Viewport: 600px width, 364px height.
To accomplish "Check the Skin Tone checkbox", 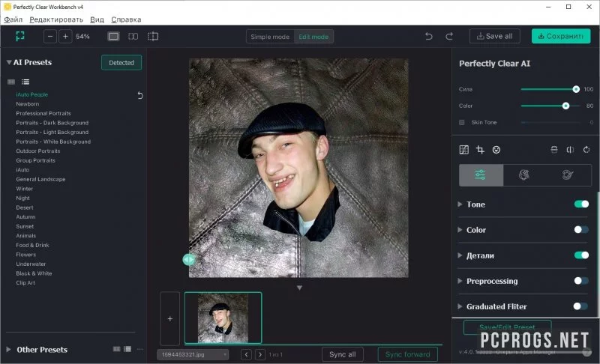I will click(462, 123).
